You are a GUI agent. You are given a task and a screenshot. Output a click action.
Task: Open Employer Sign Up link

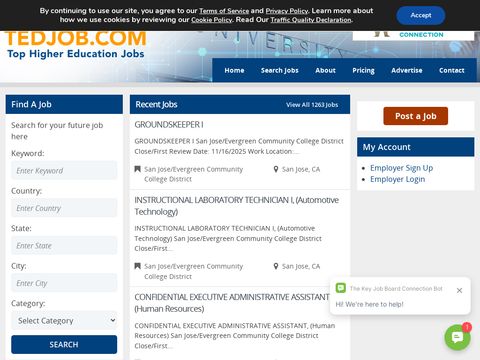click(x=402, y=168)
